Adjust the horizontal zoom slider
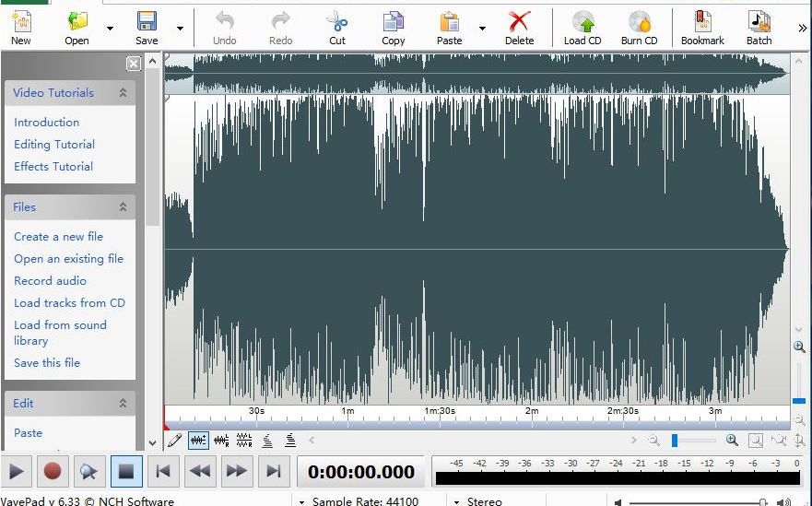The image size is (812, 506). 675,441
